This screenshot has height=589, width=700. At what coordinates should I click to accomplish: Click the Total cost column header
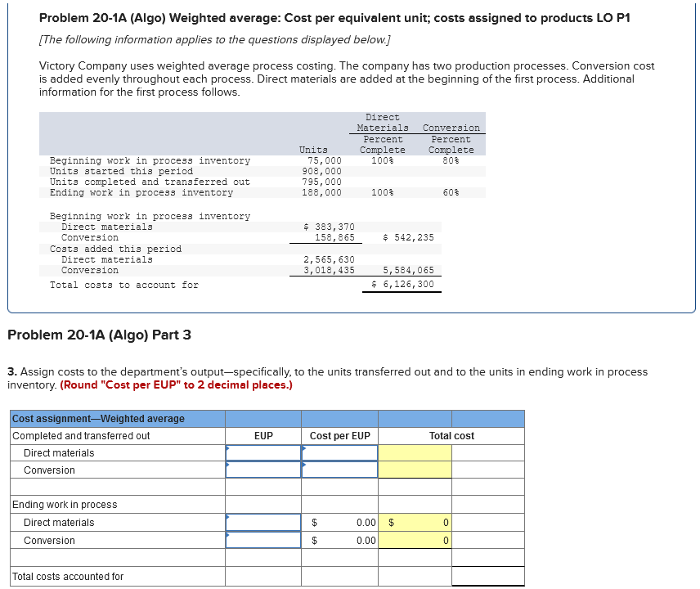click(x=450, y=435)
